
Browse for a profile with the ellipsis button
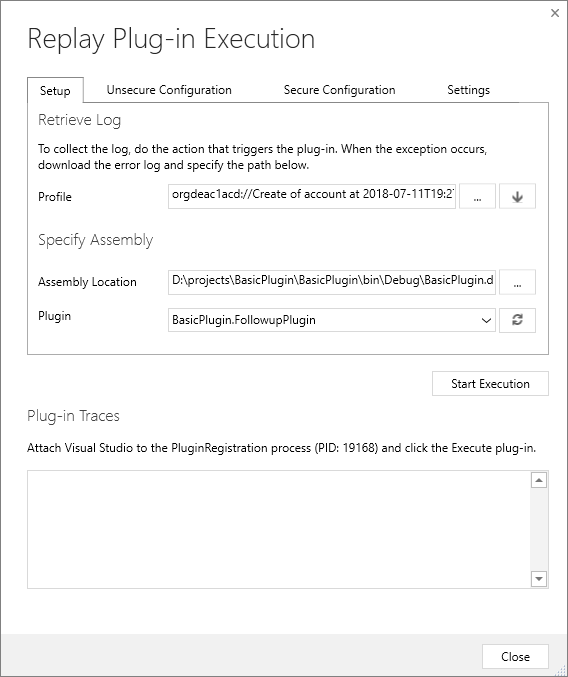(477, 196)
